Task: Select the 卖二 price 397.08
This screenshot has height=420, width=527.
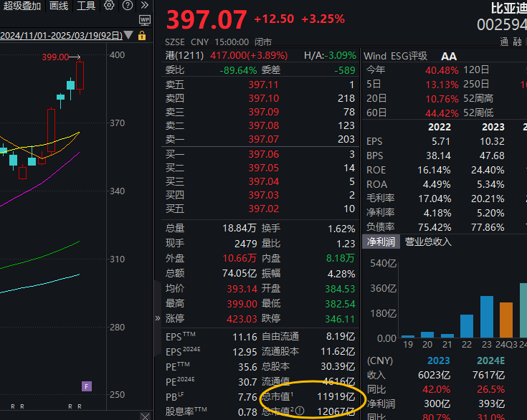Action: [x=264, y=125]
